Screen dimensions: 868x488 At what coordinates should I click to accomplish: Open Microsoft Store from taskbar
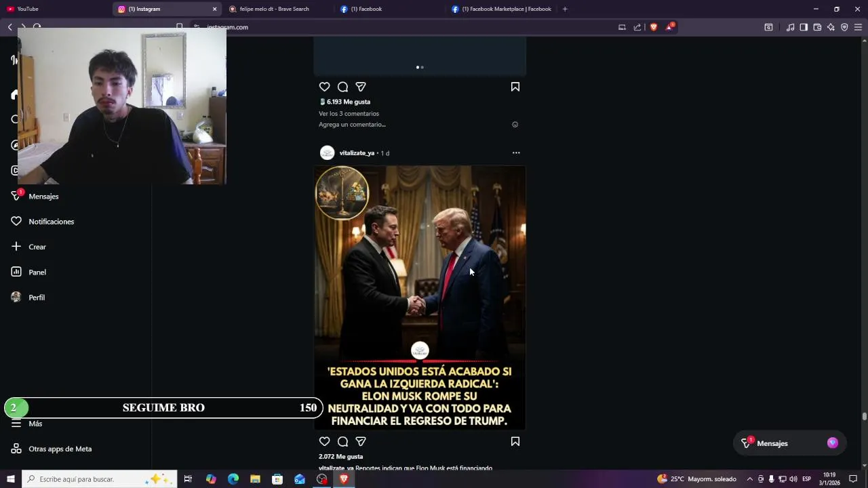coord(277,479)
